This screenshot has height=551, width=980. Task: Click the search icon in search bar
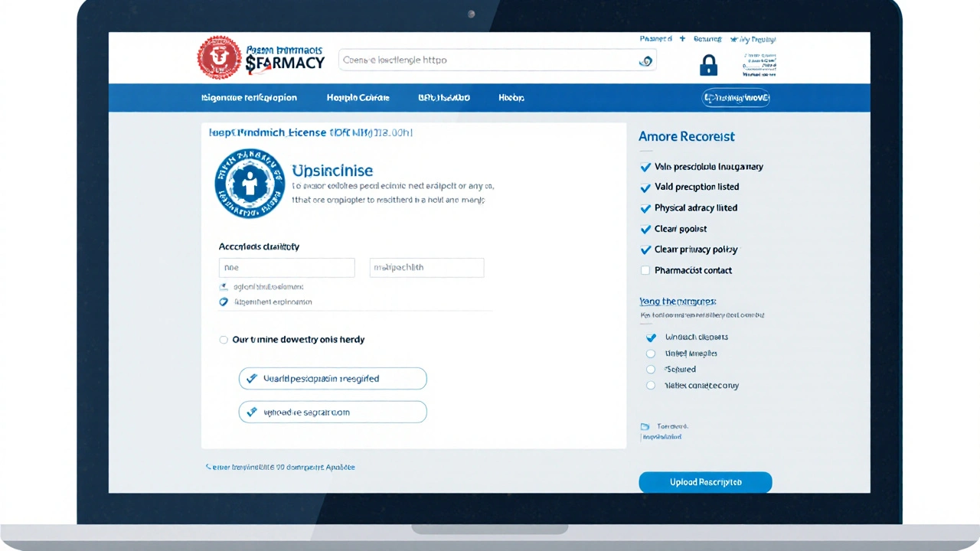click(645, 60)
